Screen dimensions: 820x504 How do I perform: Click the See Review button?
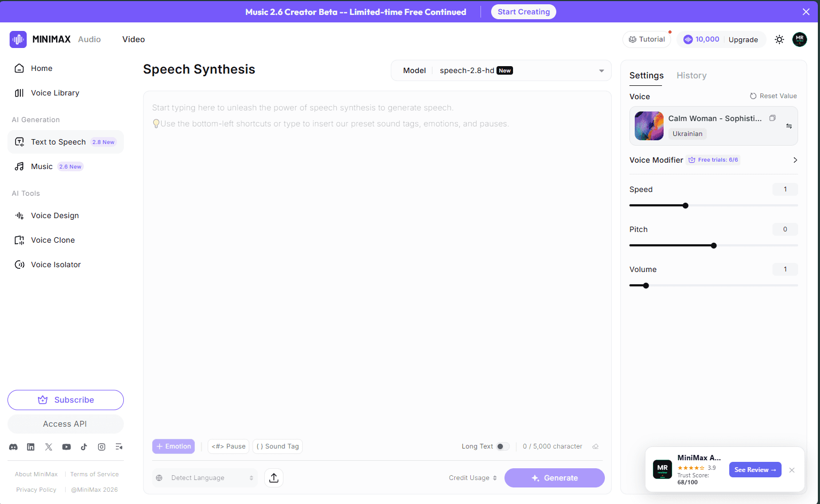pyautogui.click(x=755, y=470)
